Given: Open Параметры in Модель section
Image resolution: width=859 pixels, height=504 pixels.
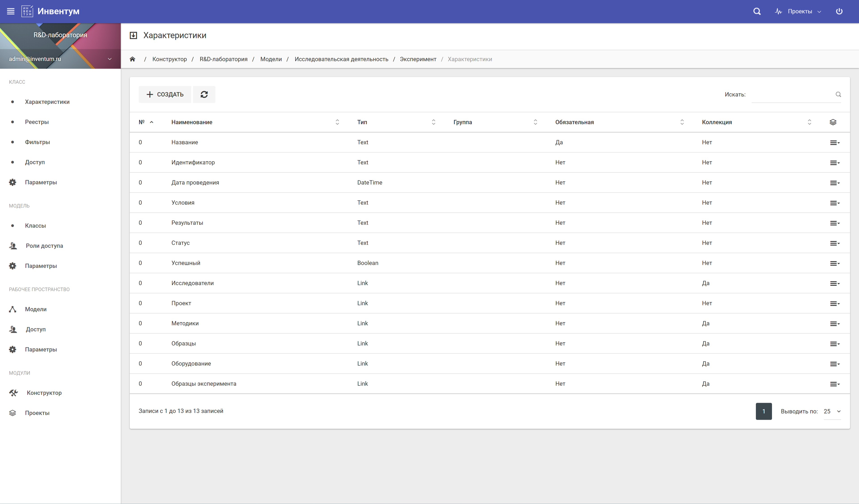Looking at the screenshot, I should pyautogui.click(x=40, y=266).
